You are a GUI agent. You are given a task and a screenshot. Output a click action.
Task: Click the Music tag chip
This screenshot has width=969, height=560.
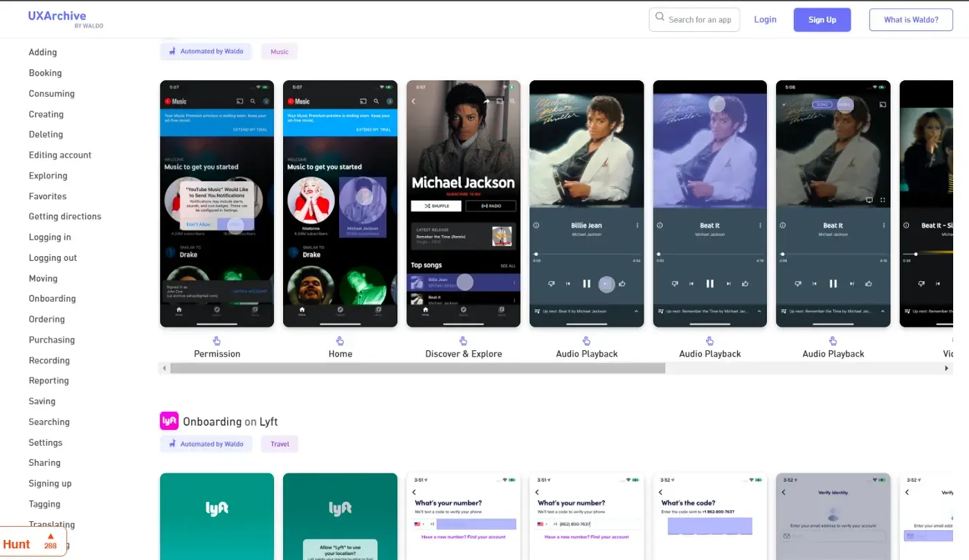280,51
